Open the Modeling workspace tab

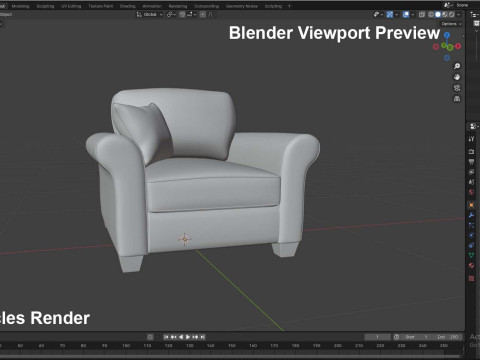[20, 6]
